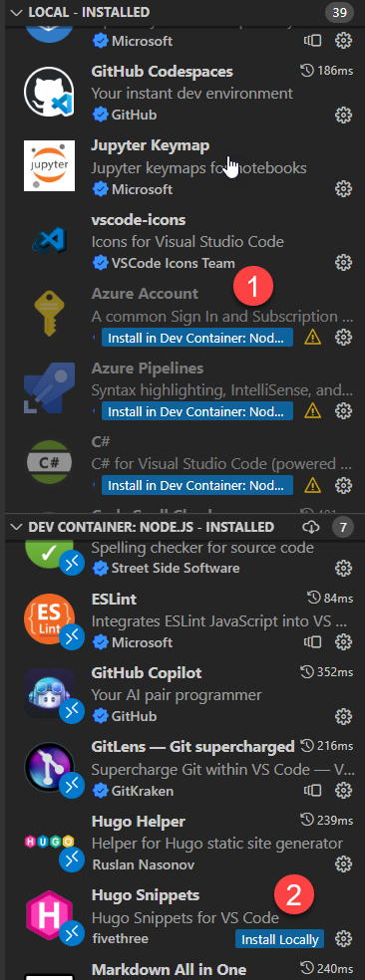Click the ESLint logo thumbnail
The height and width of the screenshot is (980, 365).
[49, 618]
